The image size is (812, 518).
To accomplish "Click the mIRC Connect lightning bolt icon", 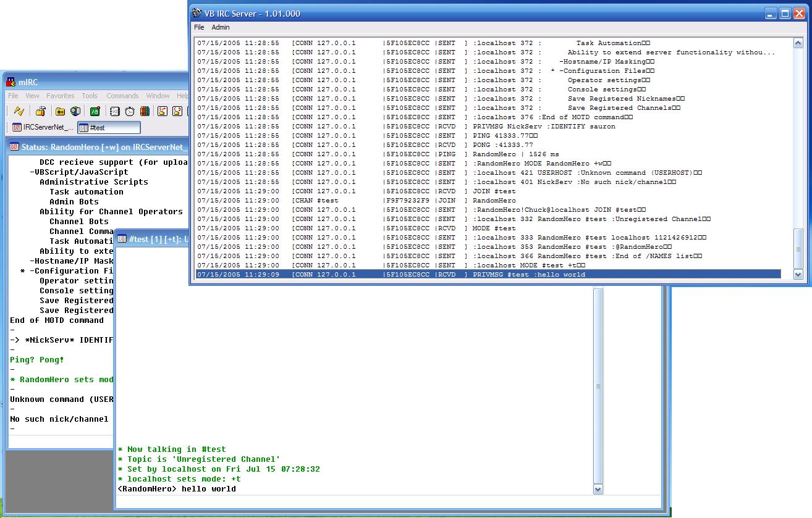I will click(19, 111).
